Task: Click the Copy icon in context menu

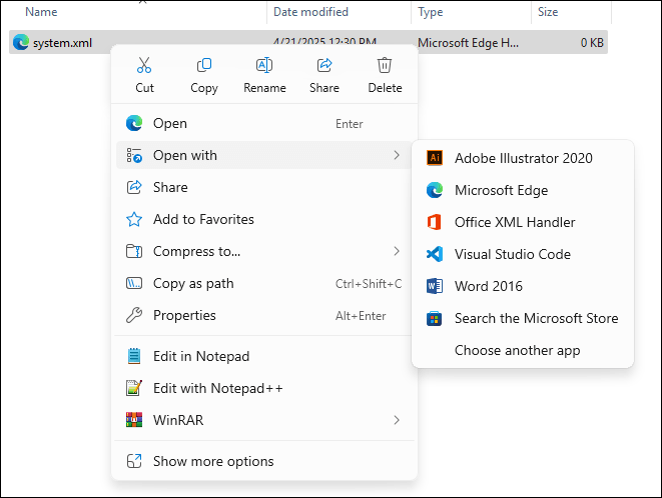Action: point(204,66)
